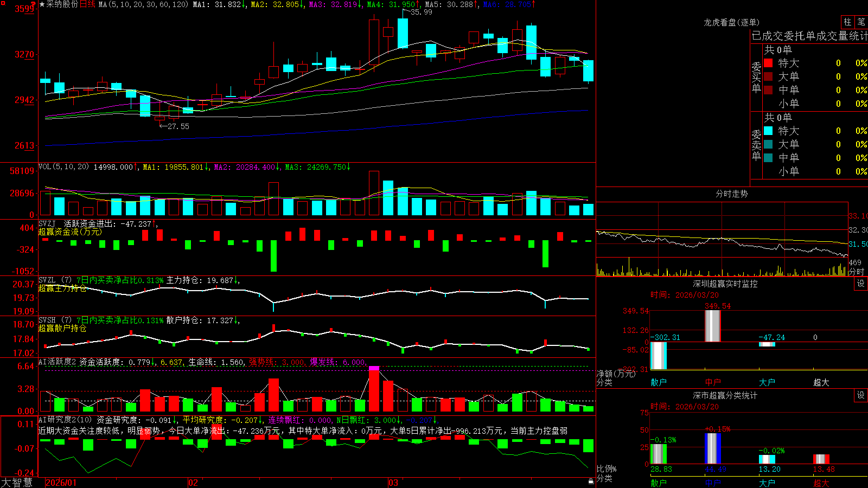Screen dimensions: 868x488
Task: Click AI活跃度2 indicator label
Action: 58,362
